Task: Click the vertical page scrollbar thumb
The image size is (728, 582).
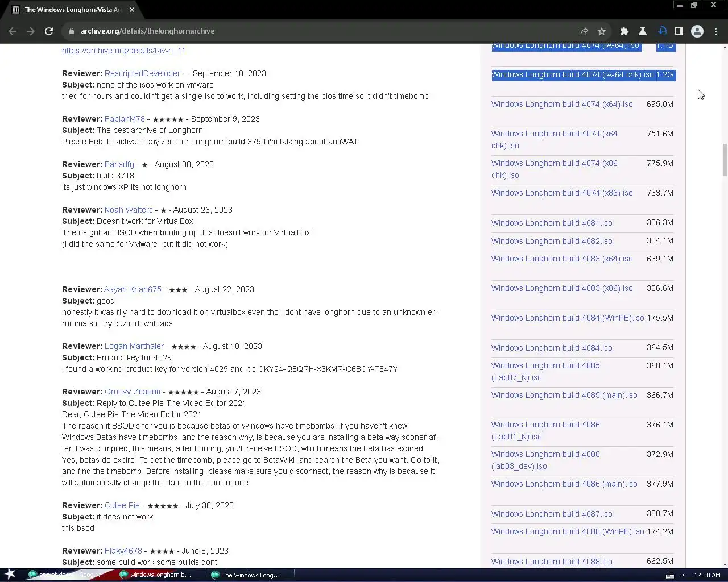Action: pyautogui.click(x=724, y=160)
